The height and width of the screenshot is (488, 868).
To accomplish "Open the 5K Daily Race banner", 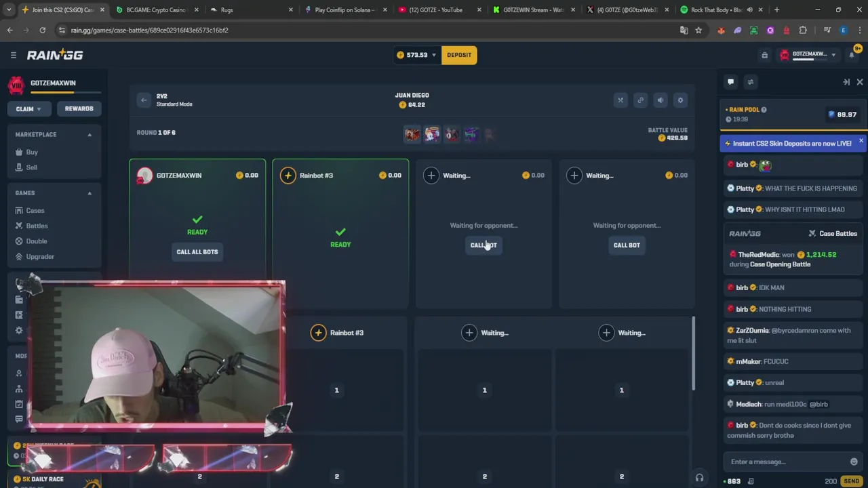I will (x=54, y=479).
